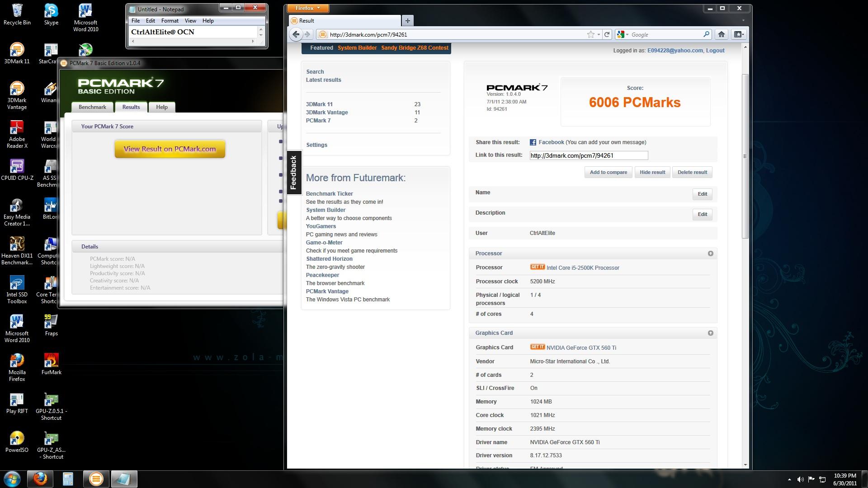Image resolution: width=868 pixels, height=488 pixels.
Task: Click the result link text field
Action: 589,155
